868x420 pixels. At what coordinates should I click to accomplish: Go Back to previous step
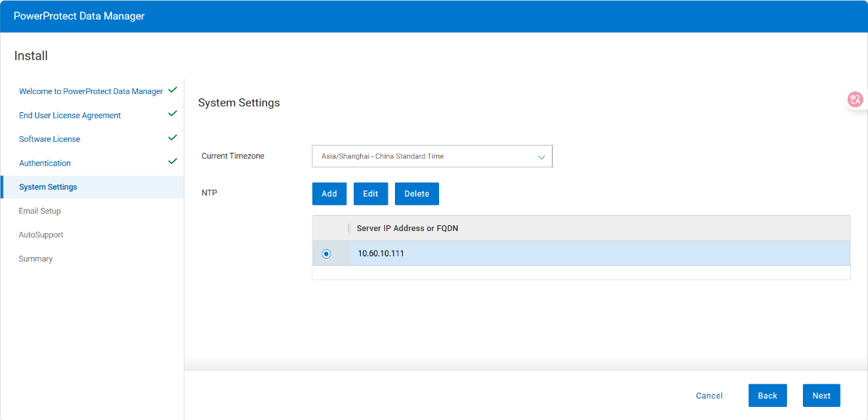click(767, 395)
